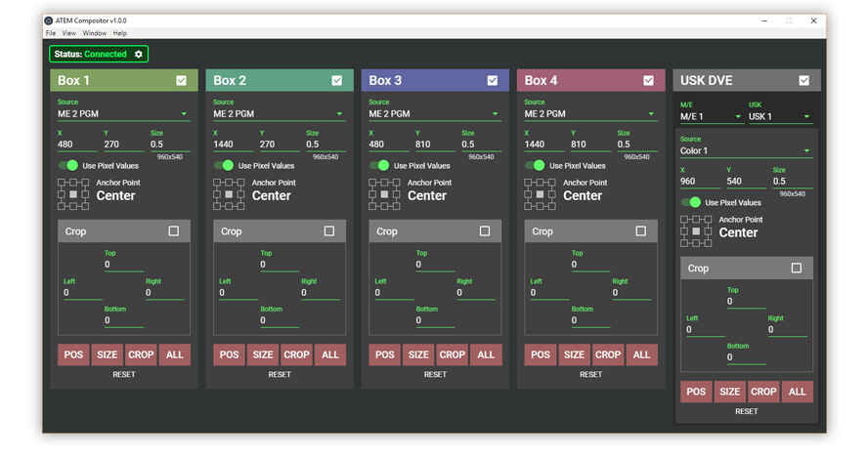This screenshot has height=458, width=868.
Task: Click Box 1 X field 480
Action: click(x=77, y=145)
